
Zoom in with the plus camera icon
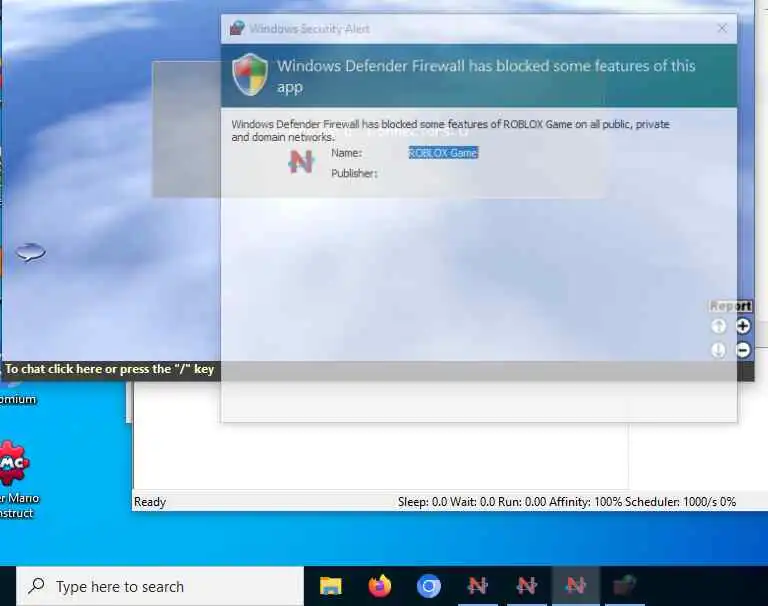point(743,326)
